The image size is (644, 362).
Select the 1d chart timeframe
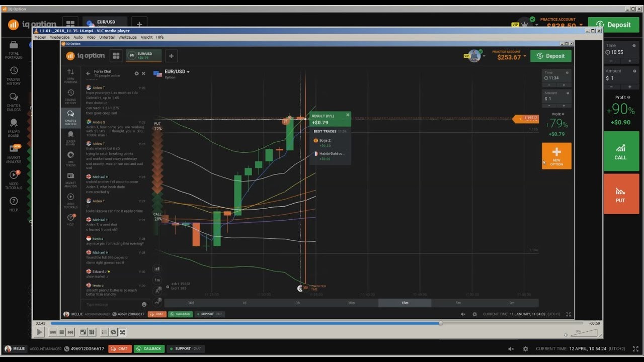[x=244, y=303]
